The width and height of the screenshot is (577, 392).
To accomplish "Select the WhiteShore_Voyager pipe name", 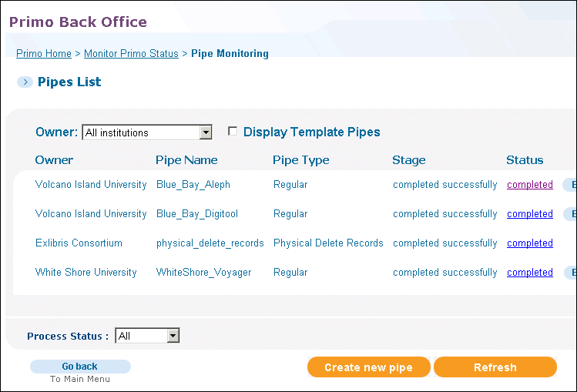I will [x=204, y=273].
